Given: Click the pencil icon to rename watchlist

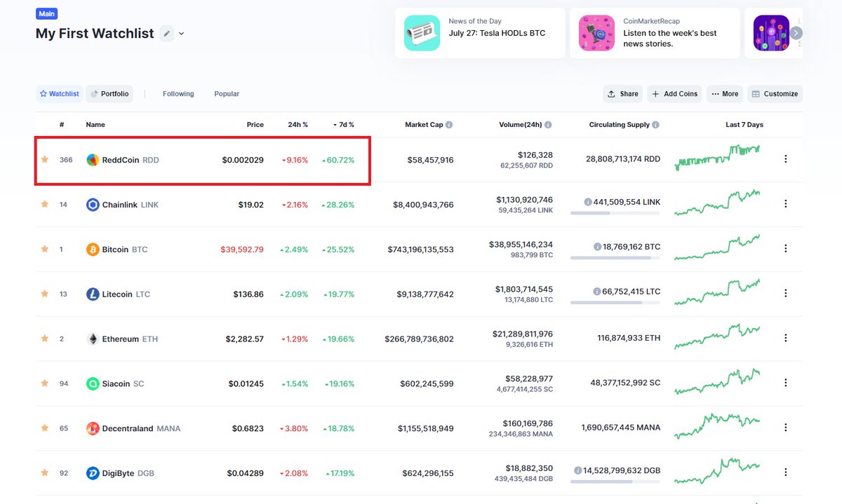Looking at the screenshot, I should (168, 33).
